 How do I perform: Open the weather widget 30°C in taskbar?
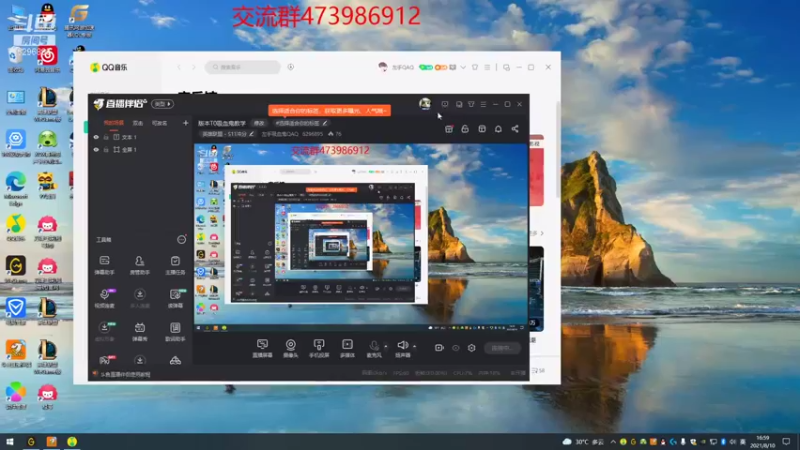coord(583,442)
